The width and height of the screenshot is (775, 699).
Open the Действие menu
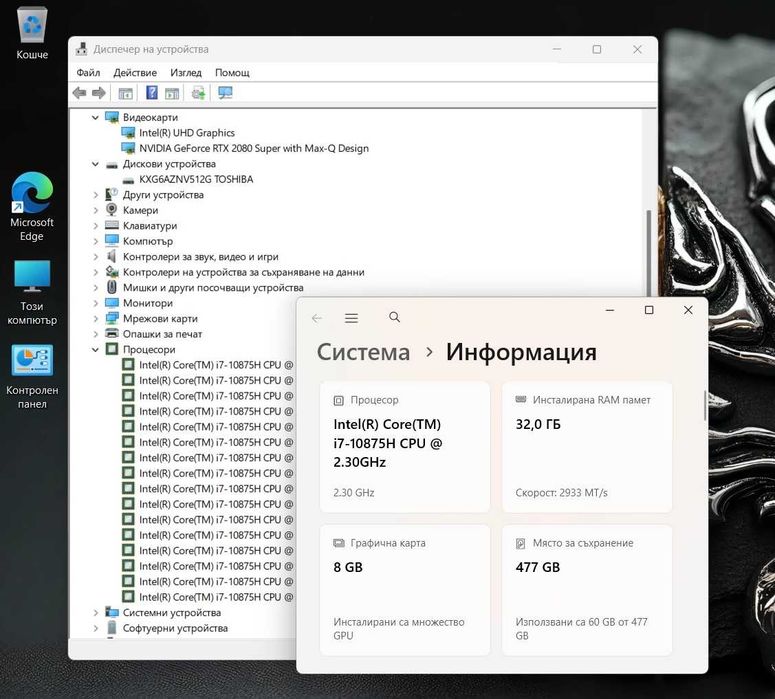(135, 73)
